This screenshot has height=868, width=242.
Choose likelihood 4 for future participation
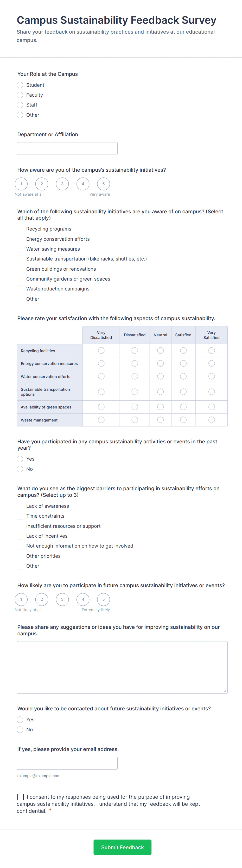coord(83,599)
